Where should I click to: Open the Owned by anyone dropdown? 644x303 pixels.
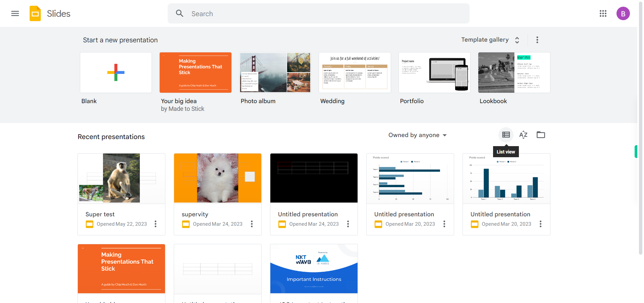[418, 135]
